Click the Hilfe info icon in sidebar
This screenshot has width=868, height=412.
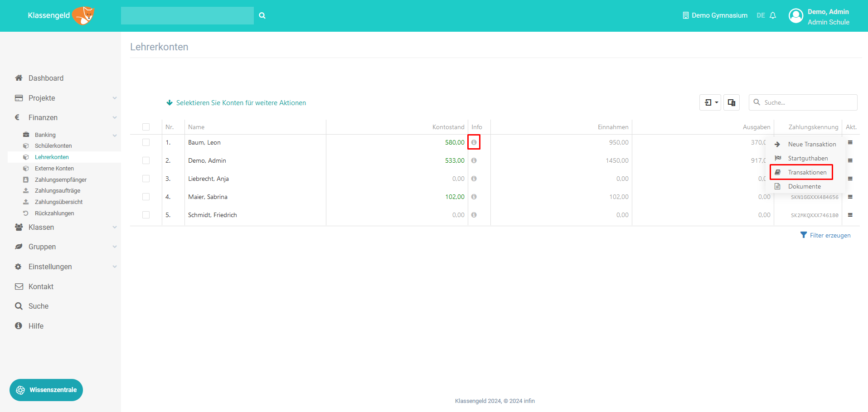pyautogui.click(x=19, y=326)
